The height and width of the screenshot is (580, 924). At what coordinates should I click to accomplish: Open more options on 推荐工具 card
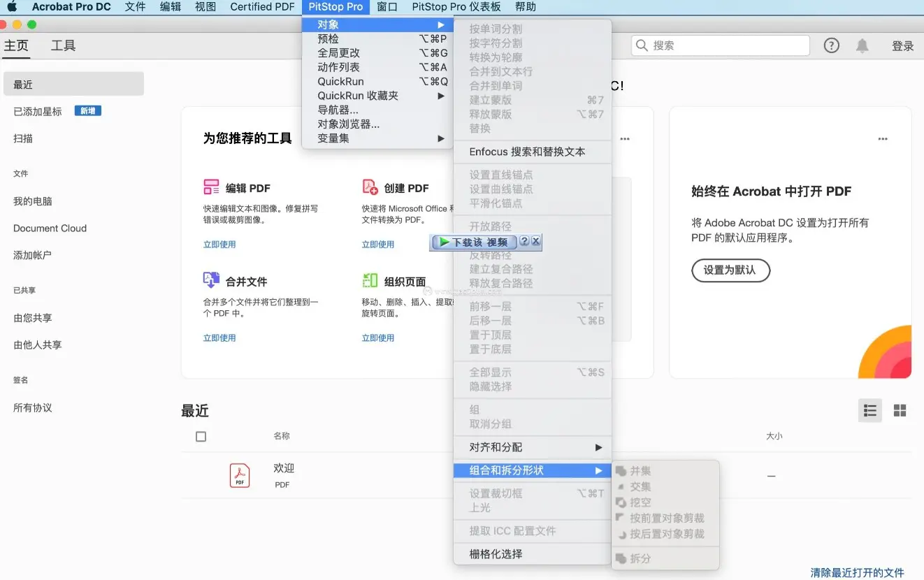[625, 139]
